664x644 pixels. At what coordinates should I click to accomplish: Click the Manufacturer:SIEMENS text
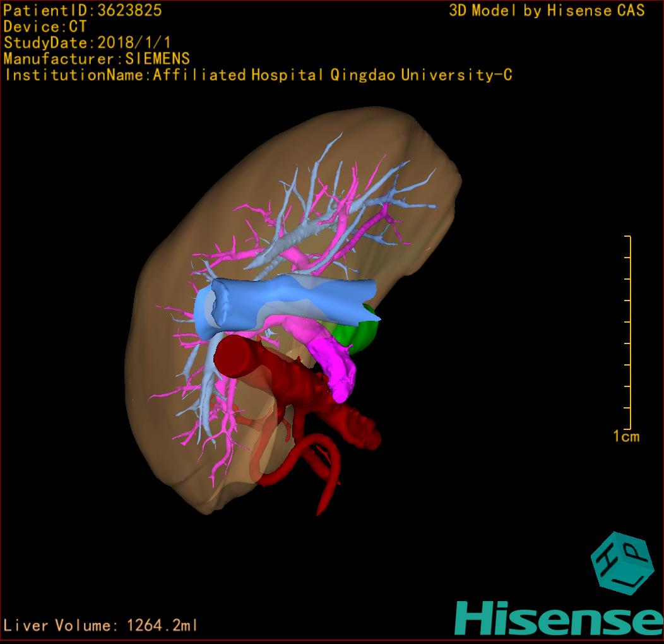click(x=97, y=59)
